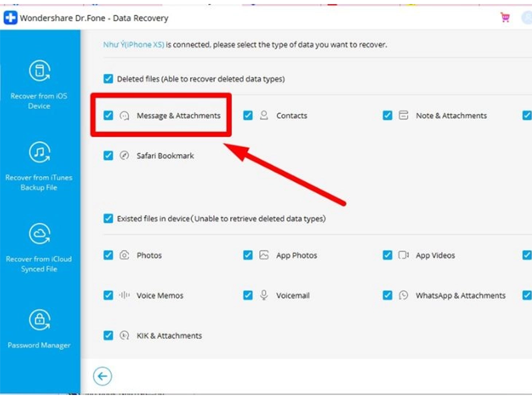Click the Safari Bookmark compass icon

124,156
